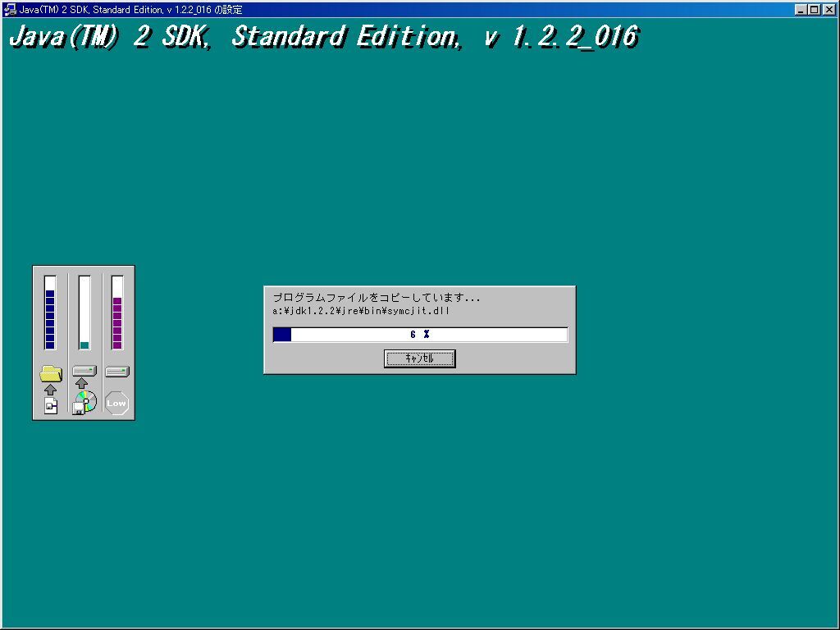Click the Low disk space indicator icon

click(x=116, y=403)
